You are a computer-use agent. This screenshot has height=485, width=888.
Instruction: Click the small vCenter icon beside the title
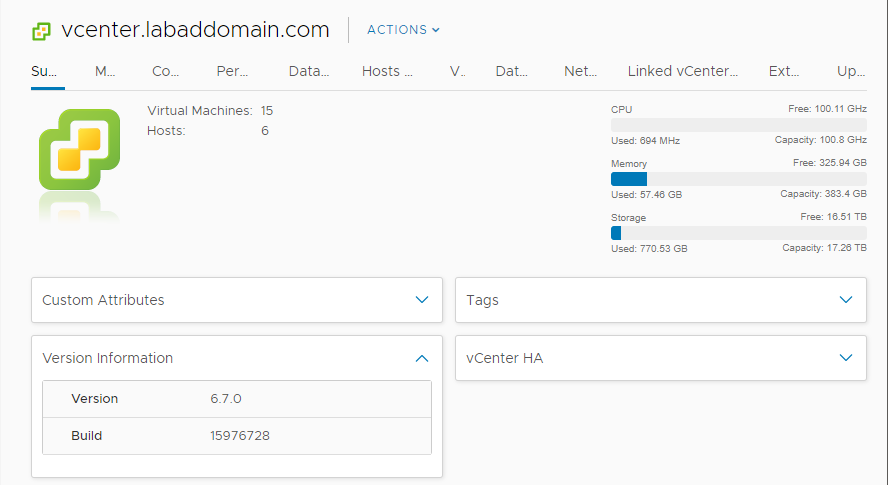pyautogui.click(x=41, y=31)
